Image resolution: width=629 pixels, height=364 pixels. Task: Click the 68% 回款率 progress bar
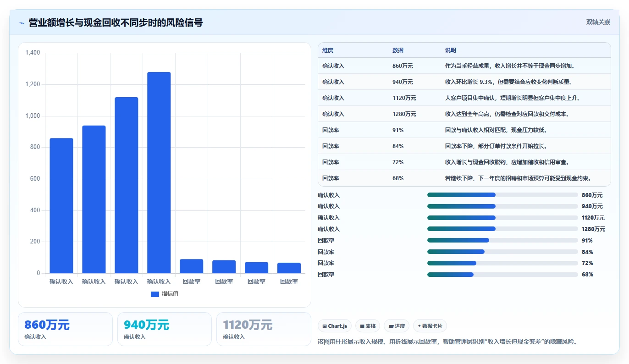(502, 275)
